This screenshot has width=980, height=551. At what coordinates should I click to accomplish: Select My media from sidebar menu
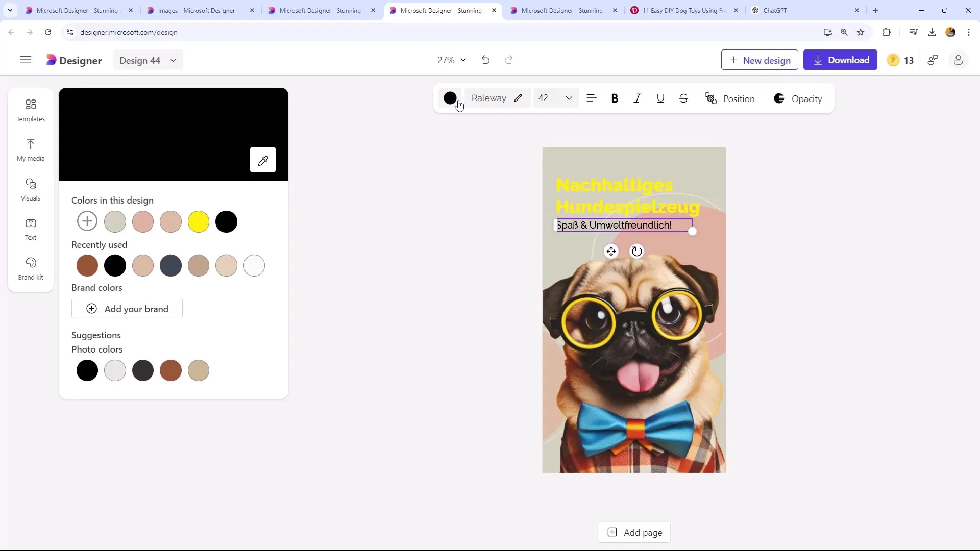pyautogui.click(x=30, y=149)
